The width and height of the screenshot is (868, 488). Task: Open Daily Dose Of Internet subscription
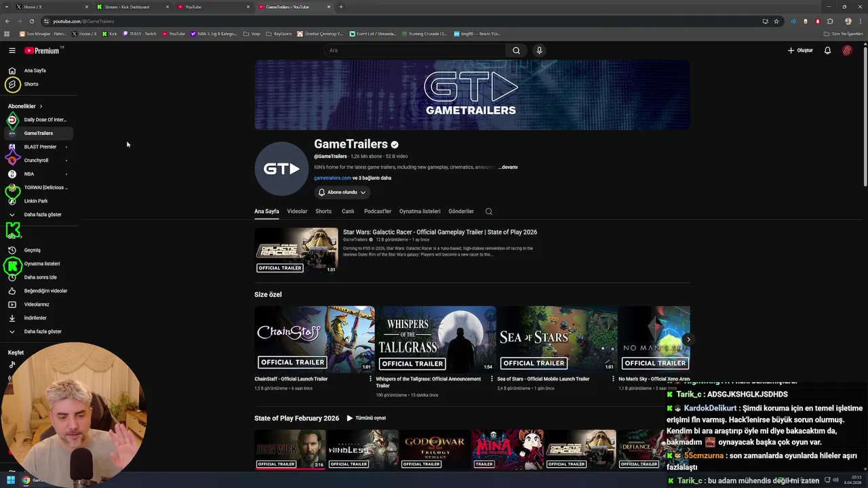(x=38, y=120)
